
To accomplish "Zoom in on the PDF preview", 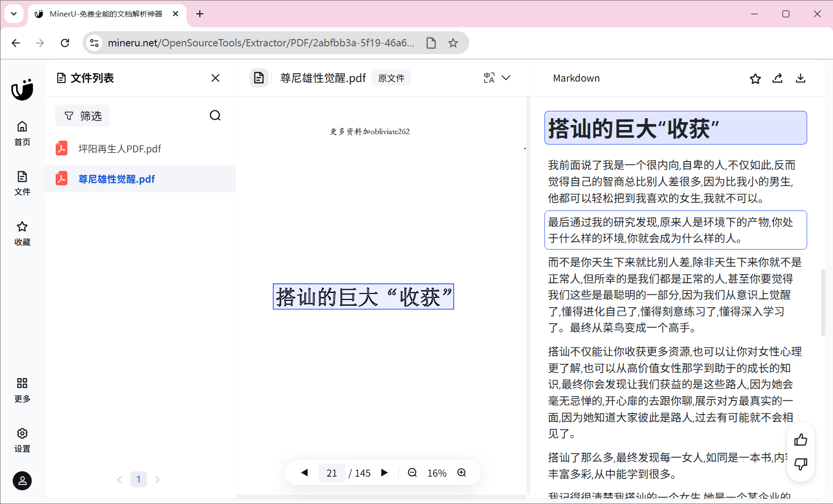I will (x=462, y=473).
